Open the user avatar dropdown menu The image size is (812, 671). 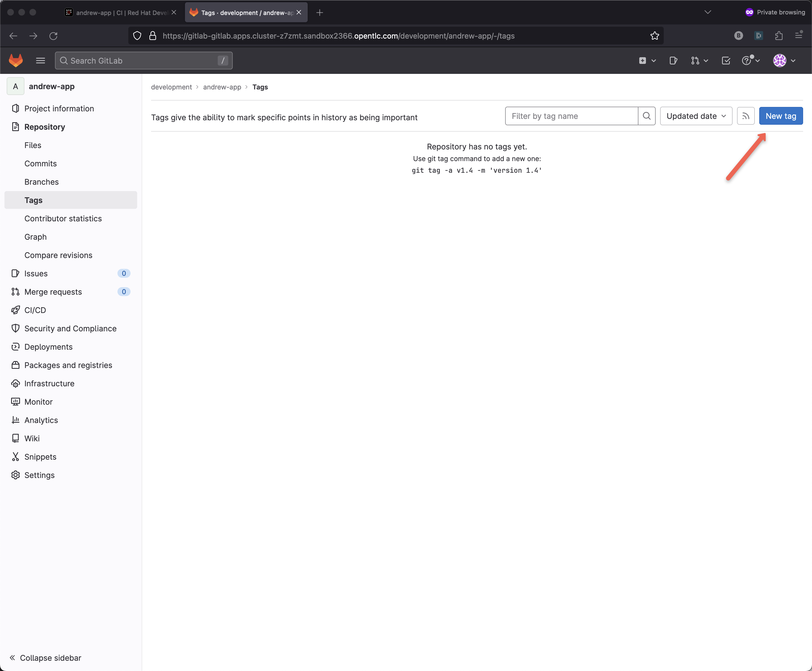point(784,61)
